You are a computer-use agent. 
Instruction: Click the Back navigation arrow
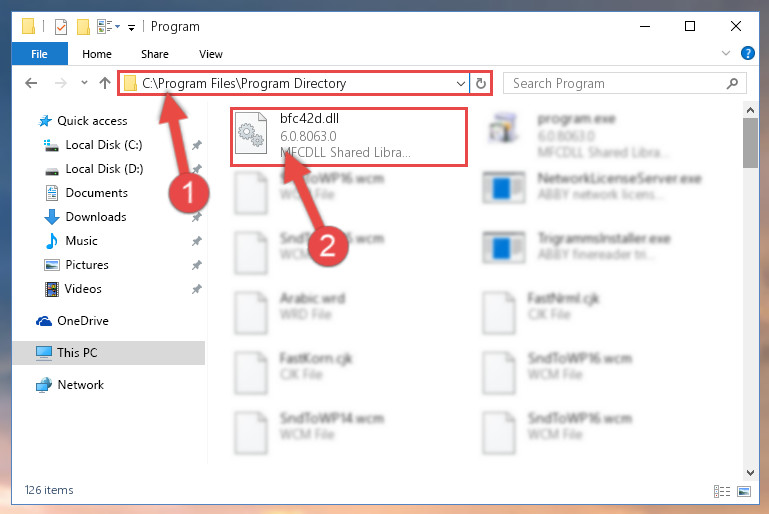31,83
